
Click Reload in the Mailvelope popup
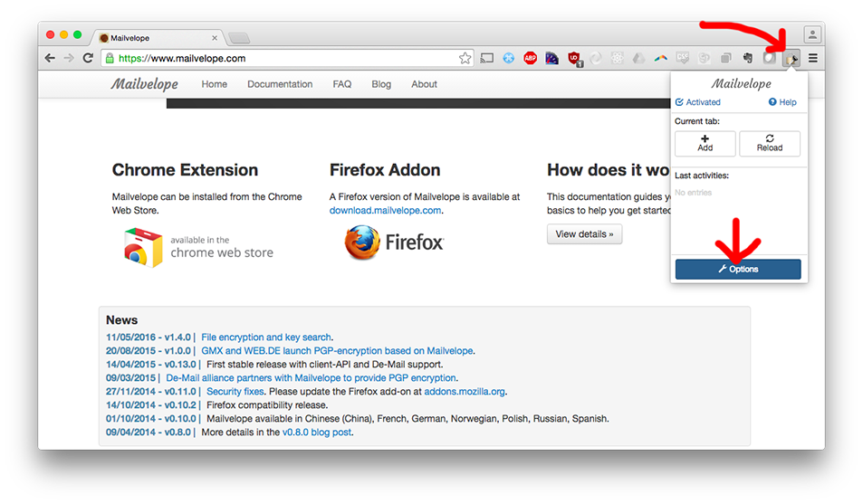770,143
